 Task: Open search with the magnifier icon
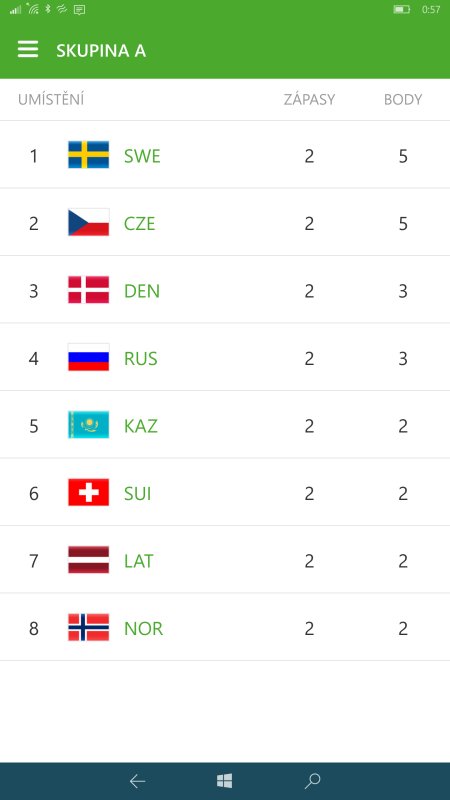[312, 781]
